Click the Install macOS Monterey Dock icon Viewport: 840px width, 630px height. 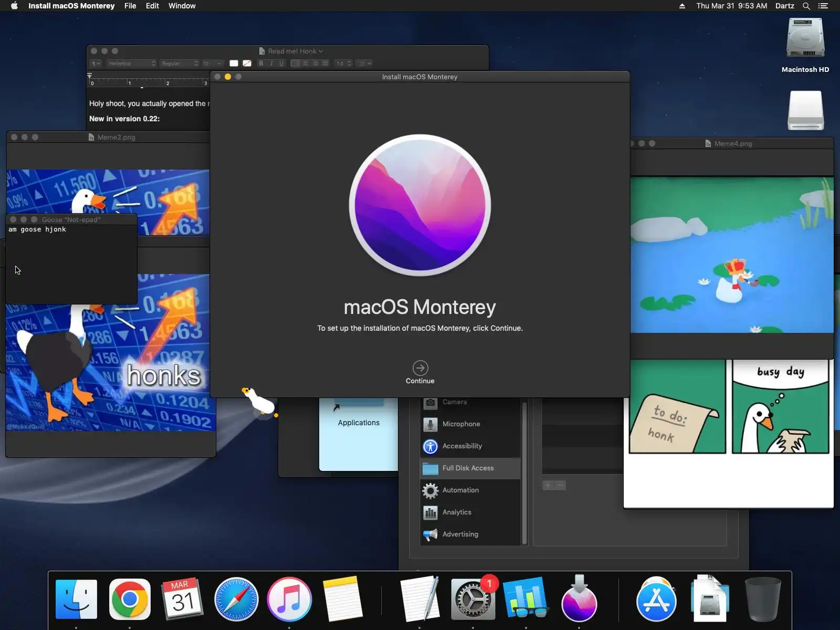579,599
